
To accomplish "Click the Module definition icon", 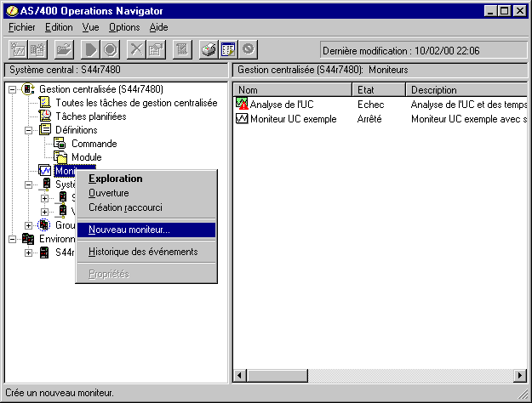I will coord(60,156).
